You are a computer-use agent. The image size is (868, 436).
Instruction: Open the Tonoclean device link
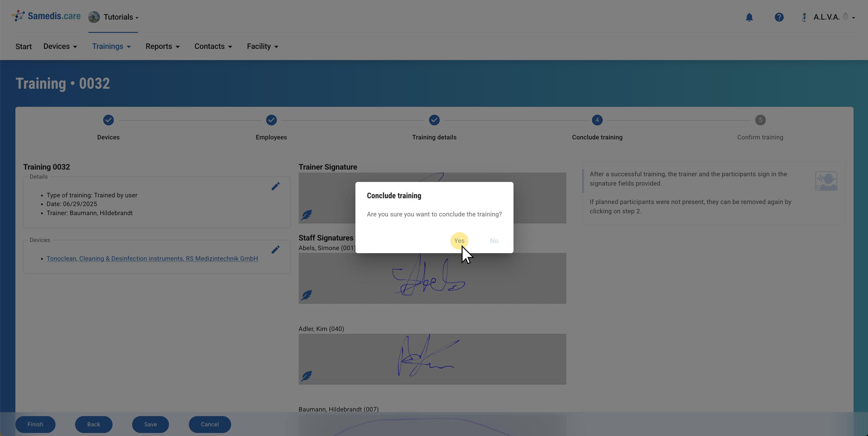[x=152, y=259]
